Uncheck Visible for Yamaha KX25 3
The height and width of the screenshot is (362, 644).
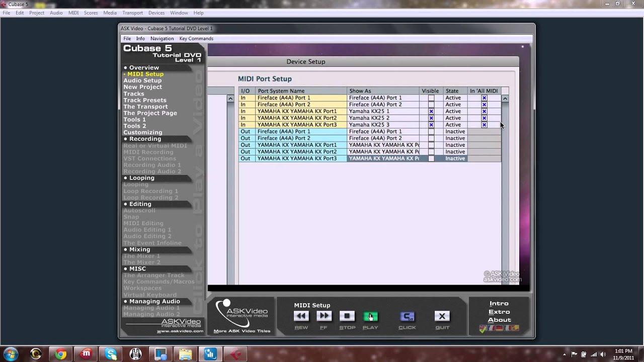click(x=431, y=125)
